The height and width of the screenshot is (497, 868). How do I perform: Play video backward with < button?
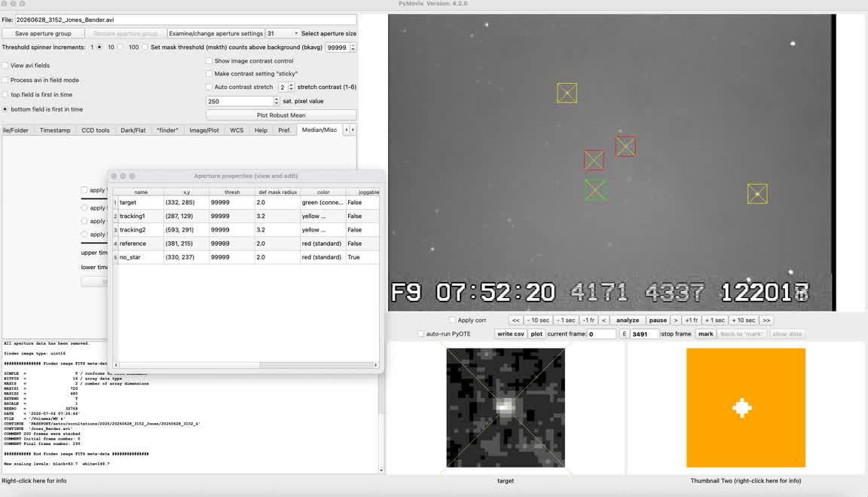604,321
